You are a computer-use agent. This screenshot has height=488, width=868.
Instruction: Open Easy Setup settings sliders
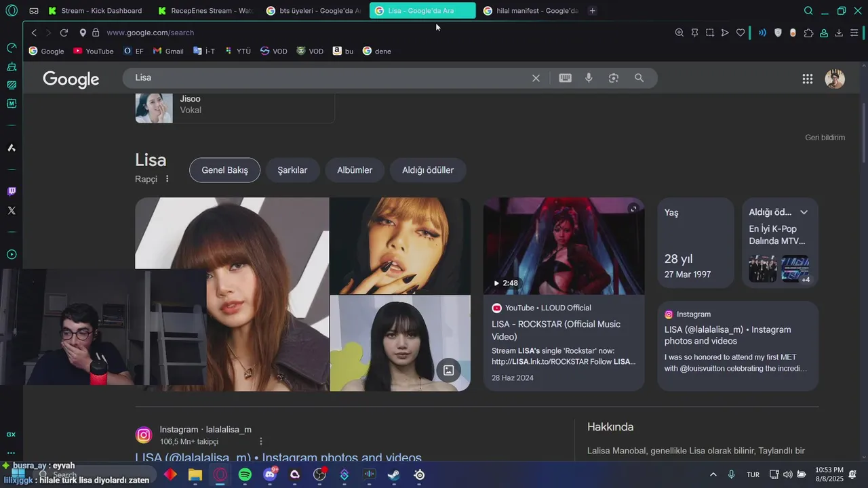point(854,33)
